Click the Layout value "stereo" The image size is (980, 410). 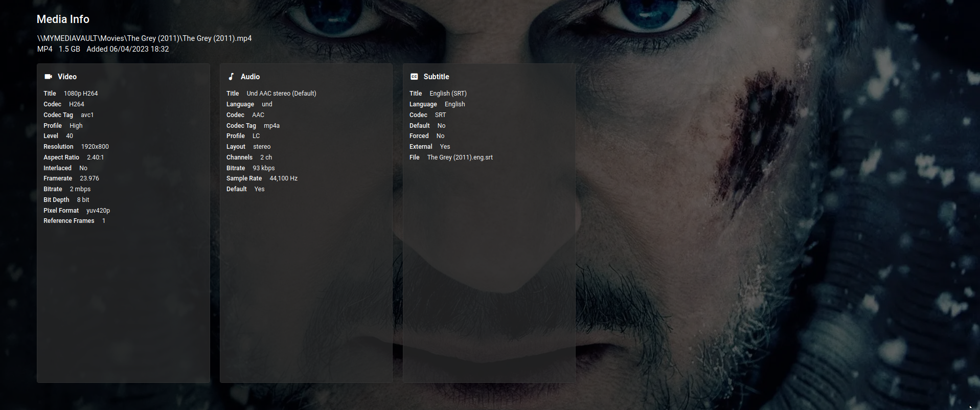point(262,147)
